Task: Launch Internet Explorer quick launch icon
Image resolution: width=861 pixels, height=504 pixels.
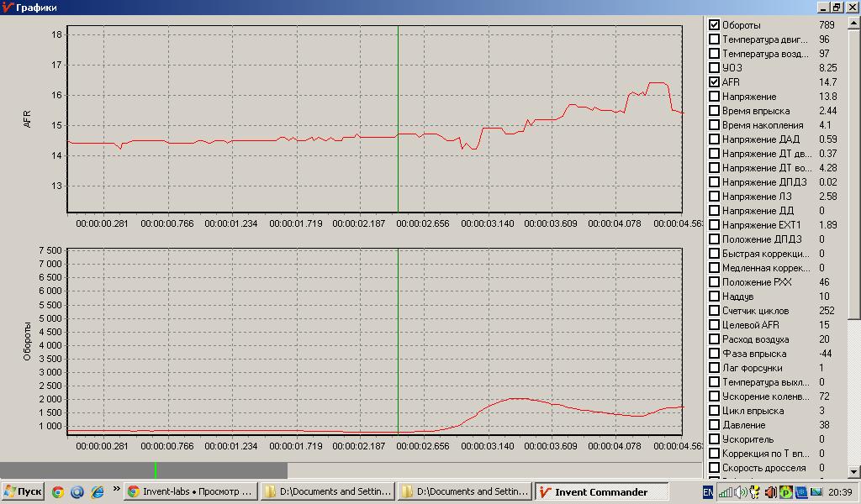Action: (x=98, y=491)
